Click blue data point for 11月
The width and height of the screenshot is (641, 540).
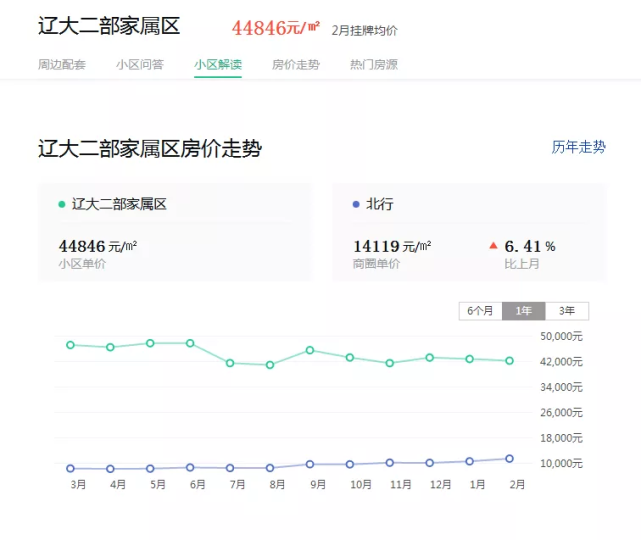coord(390,463)
